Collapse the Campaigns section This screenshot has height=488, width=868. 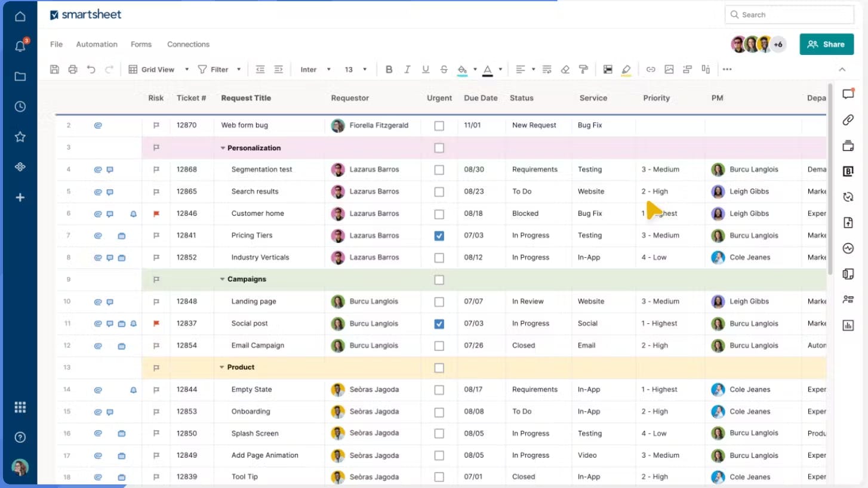(x=223, y=279)
